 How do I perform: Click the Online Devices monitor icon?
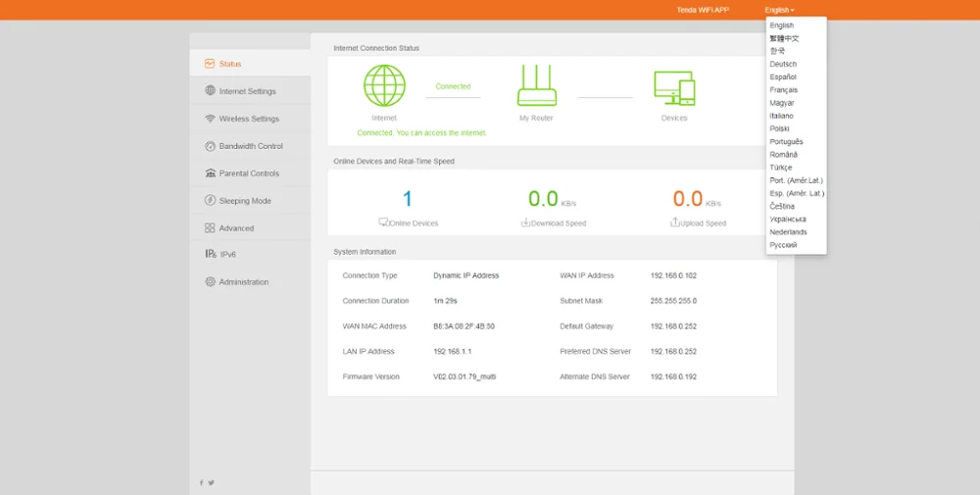(383, 223)
